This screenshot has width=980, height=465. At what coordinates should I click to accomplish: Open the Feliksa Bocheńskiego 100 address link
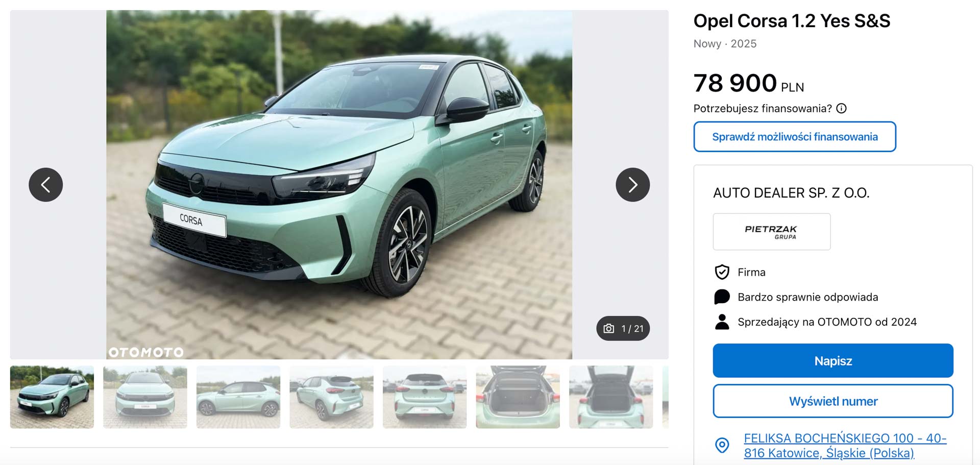845,446
